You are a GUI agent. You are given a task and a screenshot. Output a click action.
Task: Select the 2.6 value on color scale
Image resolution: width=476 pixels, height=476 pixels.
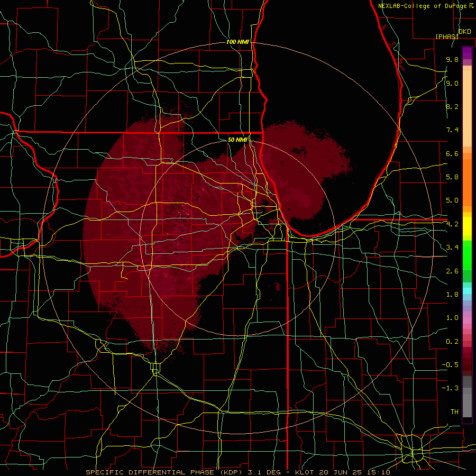452,271
